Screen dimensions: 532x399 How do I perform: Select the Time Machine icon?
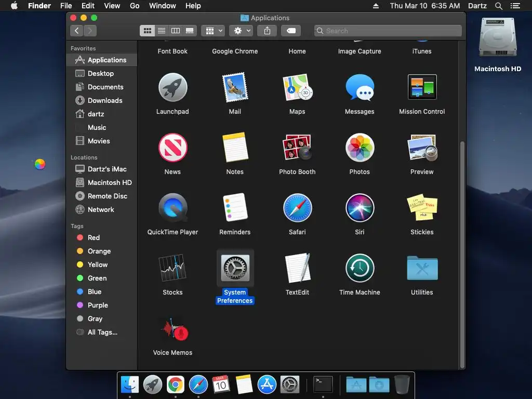pyautogui.click(x=360, y=268)
